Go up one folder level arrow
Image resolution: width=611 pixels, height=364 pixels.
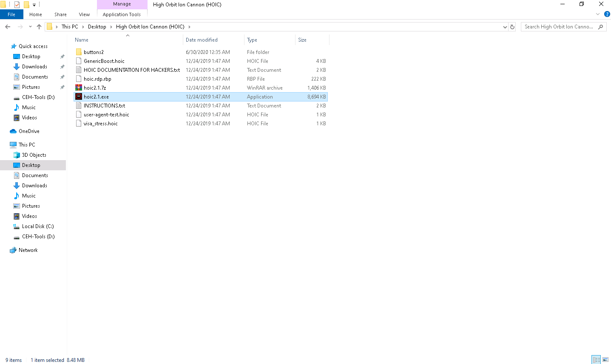pos(39,27)
